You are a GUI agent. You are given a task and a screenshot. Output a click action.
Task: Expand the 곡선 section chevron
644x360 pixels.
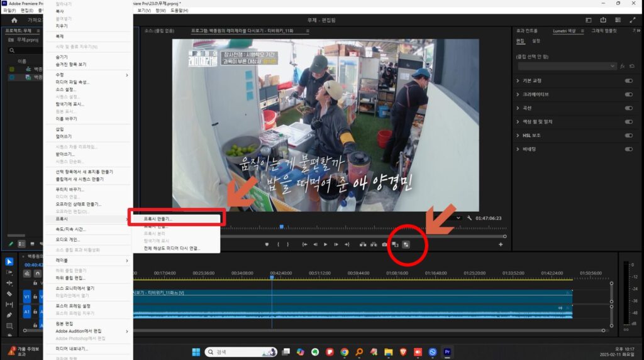518,108
